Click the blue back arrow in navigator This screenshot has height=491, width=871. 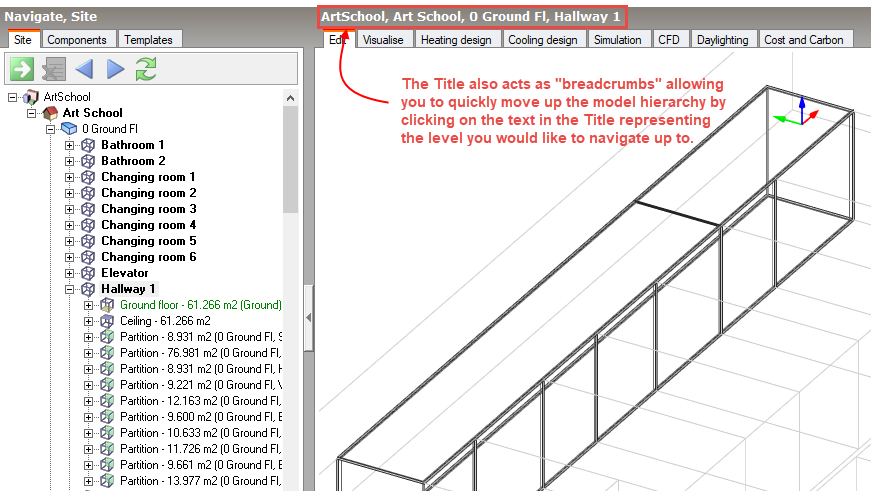click(x=84, y=68)
